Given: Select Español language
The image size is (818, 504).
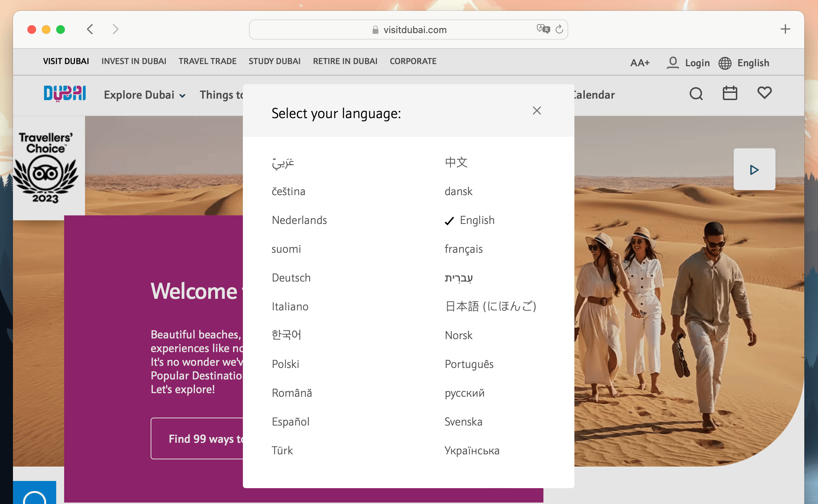Looking at the screenshot, I should [x=290, y=422].
